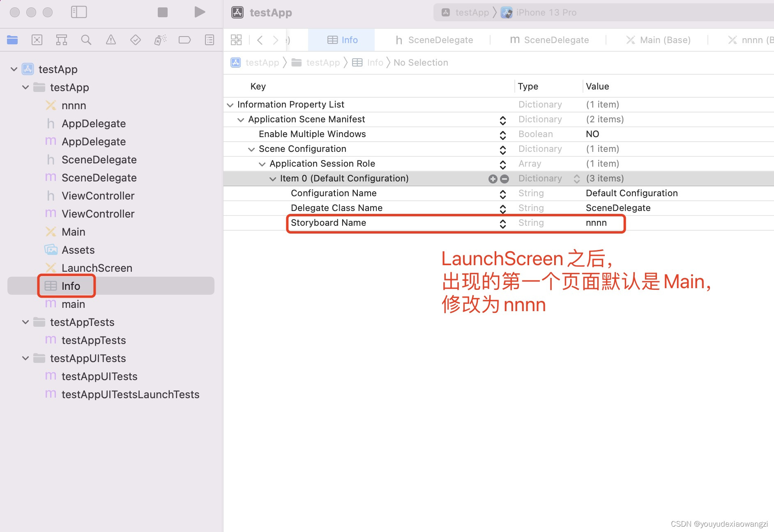
Task: Switch to Main (Base) storyboard tab
Action: [x=658, y=40]
